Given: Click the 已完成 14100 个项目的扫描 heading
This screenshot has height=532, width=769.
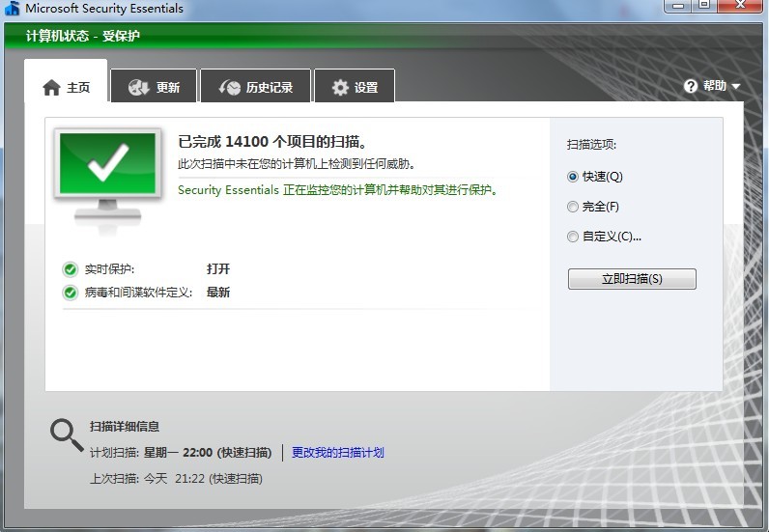Looking at the screenshot, I should click(272, 142).
